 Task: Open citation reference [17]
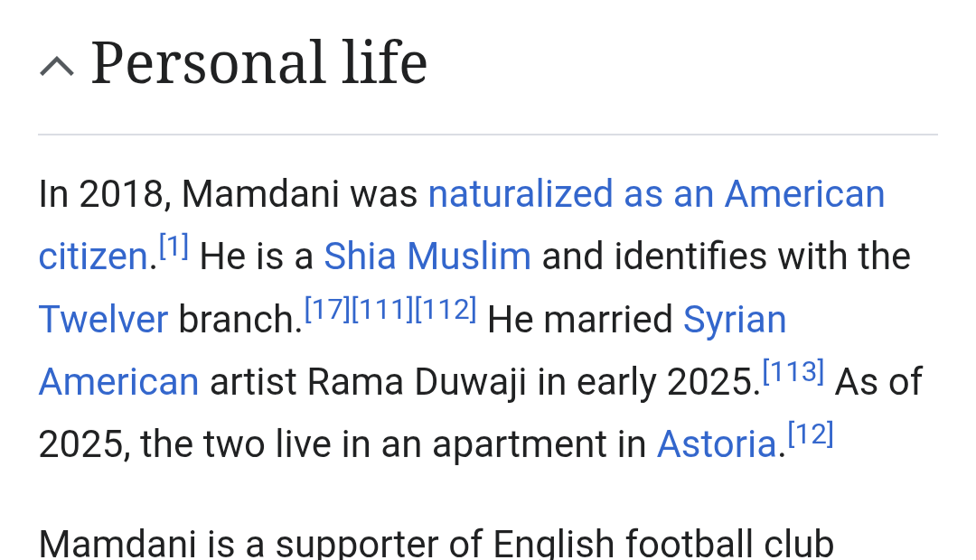[328, 309]
